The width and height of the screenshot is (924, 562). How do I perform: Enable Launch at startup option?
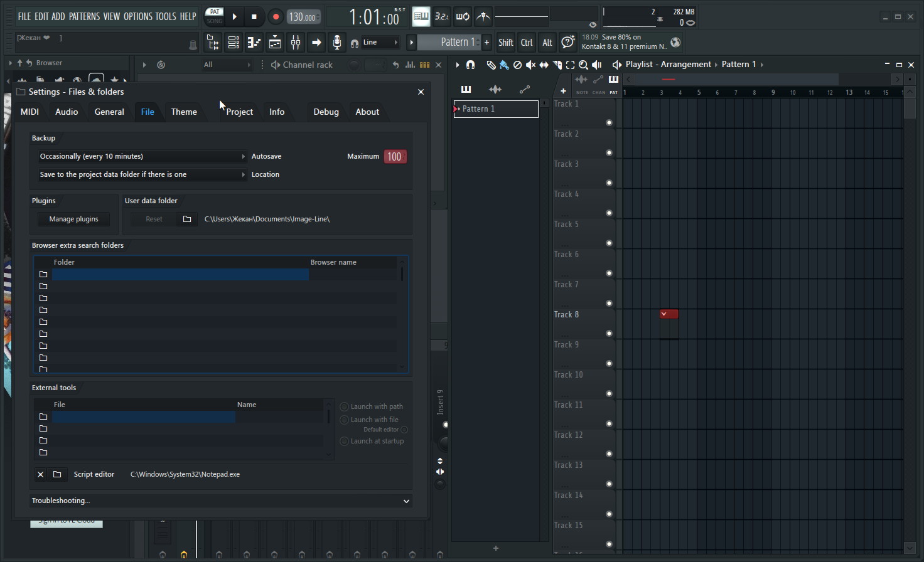(x=344, y=441)
